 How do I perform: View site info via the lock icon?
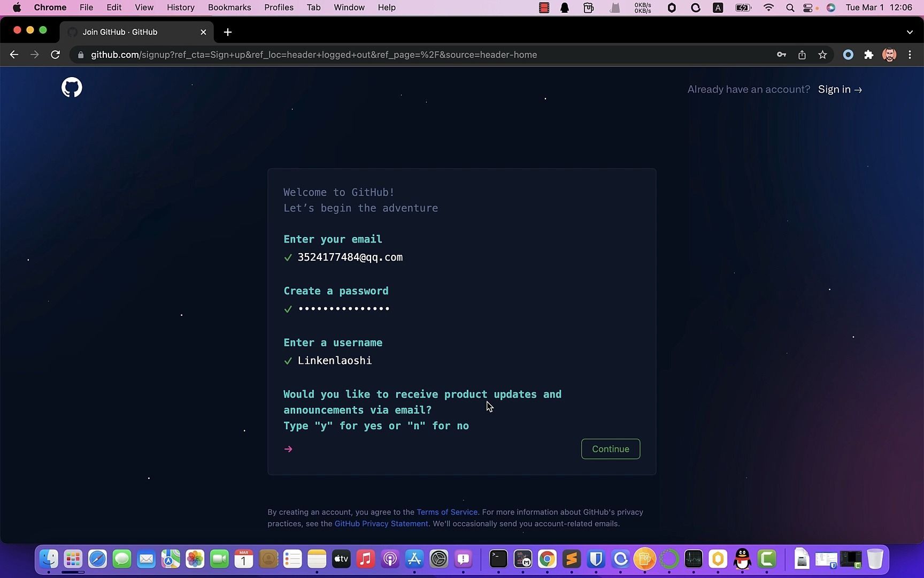coord(81,55)
